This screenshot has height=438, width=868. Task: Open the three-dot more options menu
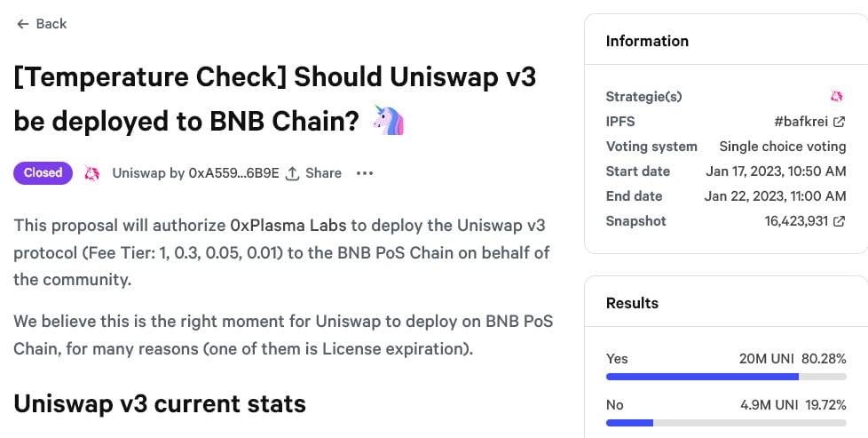coord(364,173)
